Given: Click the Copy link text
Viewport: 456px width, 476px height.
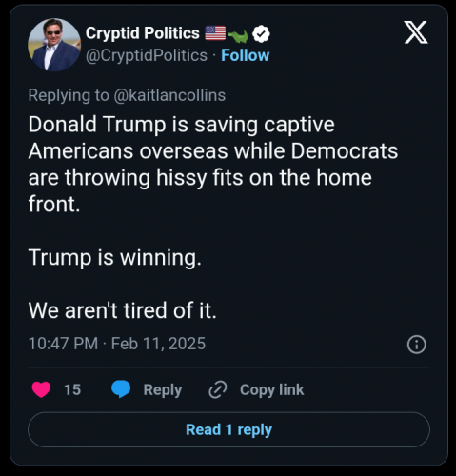Looking at the screenshot, I should [272, 390].
